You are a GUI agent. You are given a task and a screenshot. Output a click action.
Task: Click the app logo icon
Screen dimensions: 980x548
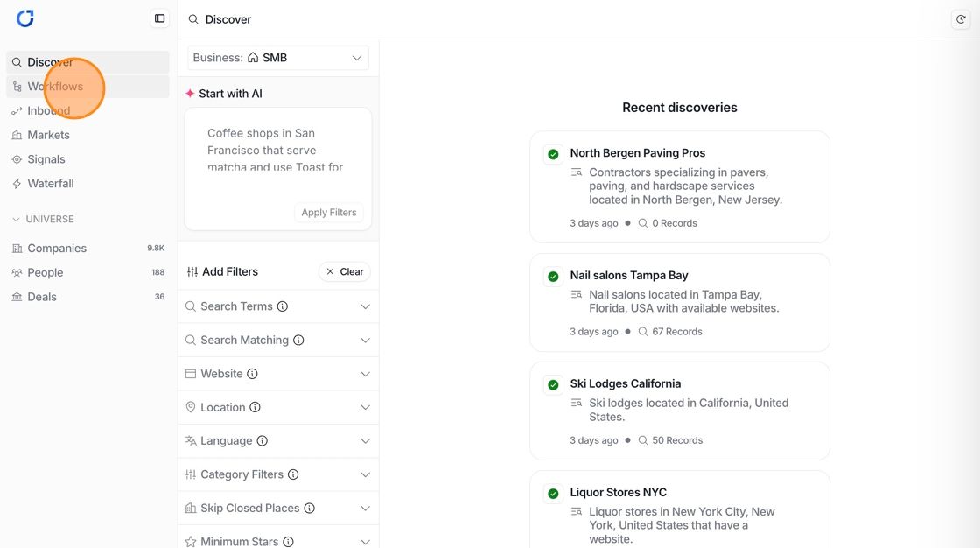(25, 18)
